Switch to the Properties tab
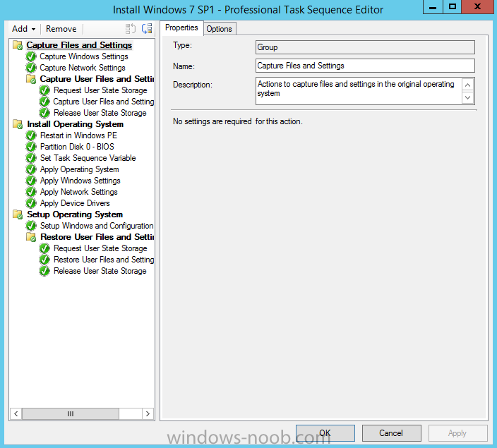The width and height of the screenshot is (497, 448). (x=181, y=28)
